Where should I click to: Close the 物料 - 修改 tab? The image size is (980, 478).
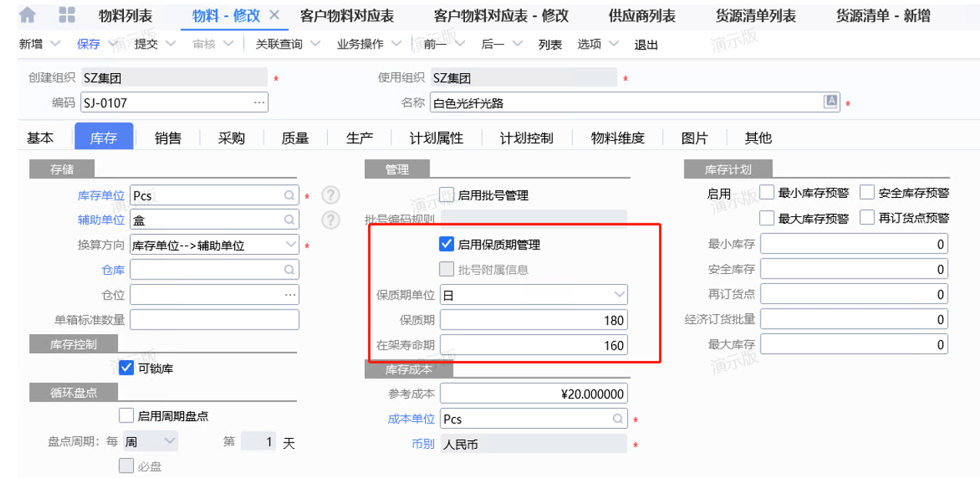[274, 15]
